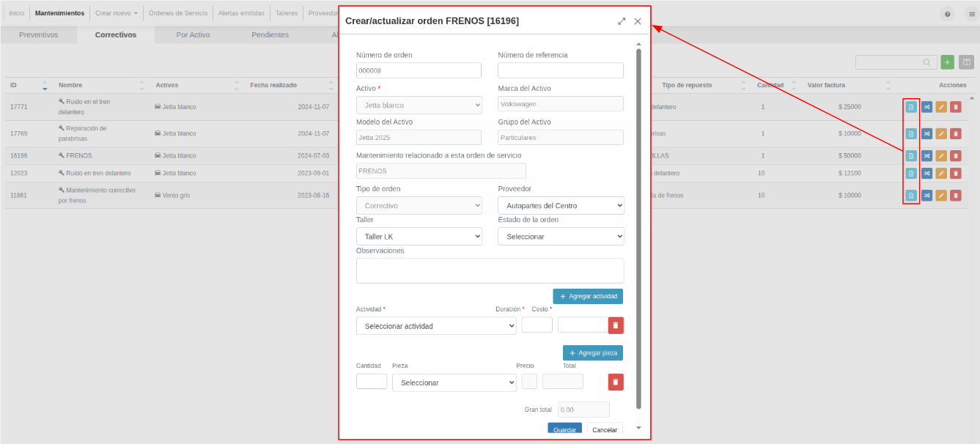Viewport: 980px width, 444px height.
Task: Open Órdenes de Servicio in the top menu
Action: coord(178,13)
